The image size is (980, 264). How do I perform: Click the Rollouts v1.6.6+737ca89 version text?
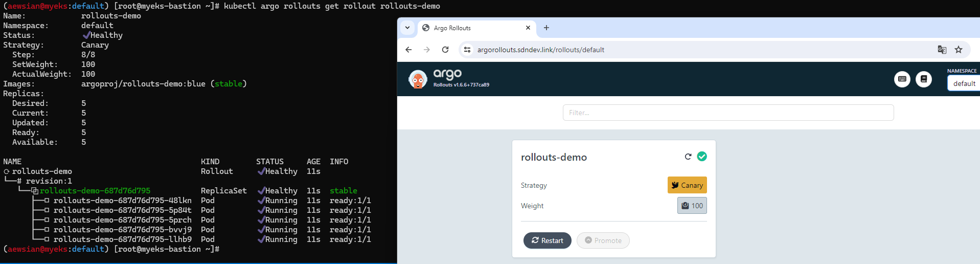[x=461, y=85]
